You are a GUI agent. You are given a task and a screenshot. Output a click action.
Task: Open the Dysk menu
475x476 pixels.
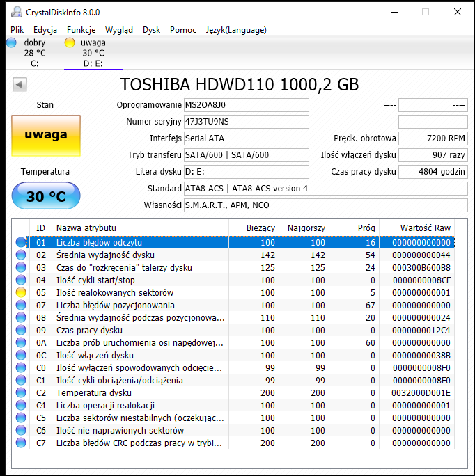152,30
